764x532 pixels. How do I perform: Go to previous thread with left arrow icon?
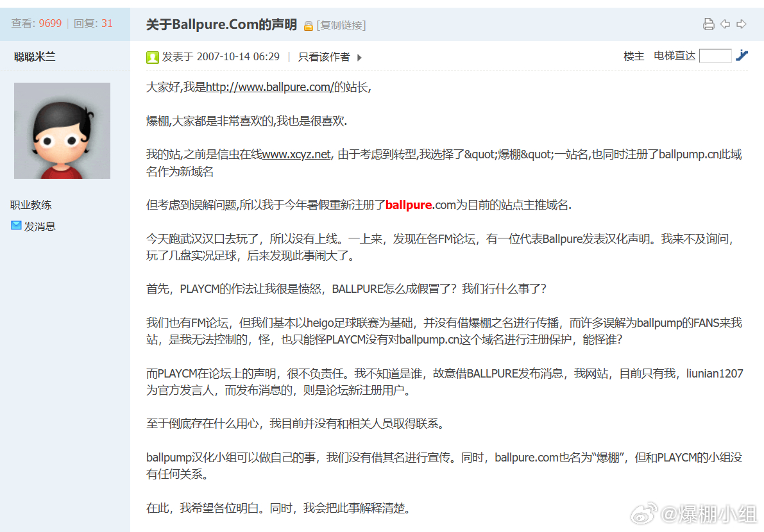(x=725, y=24)
